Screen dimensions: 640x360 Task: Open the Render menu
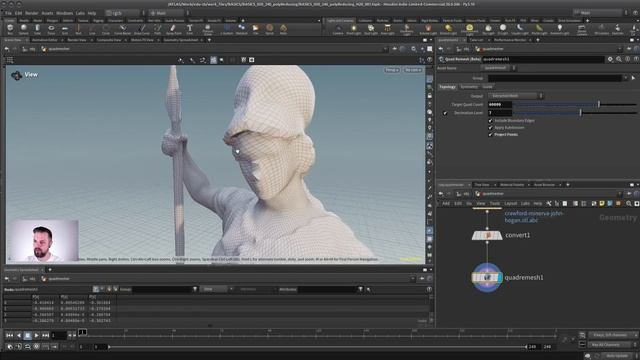pyautogui.click(x=31, y=13)
